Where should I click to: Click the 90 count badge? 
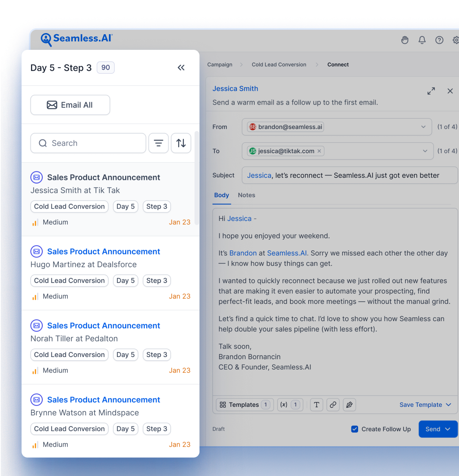pos(106,68)
